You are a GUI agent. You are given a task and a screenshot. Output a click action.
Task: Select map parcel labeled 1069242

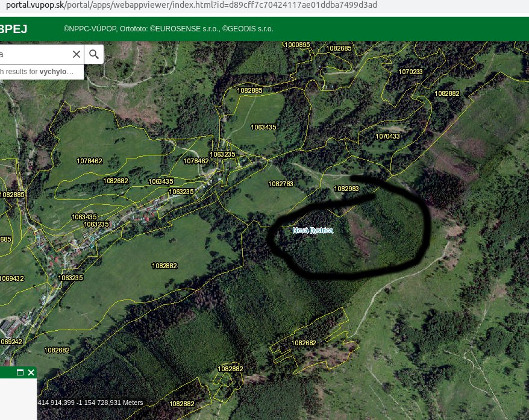[11, 342]
